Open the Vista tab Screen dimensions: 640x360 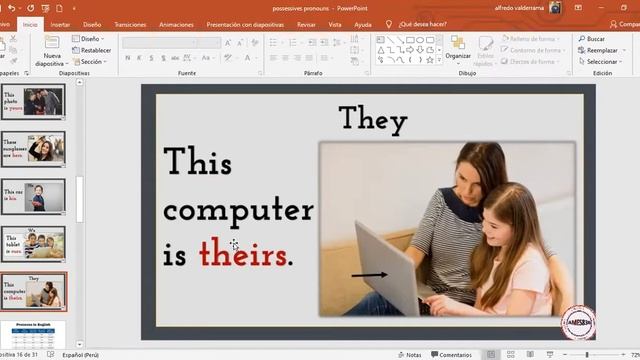pyautogui.click(x=335, y=24)
